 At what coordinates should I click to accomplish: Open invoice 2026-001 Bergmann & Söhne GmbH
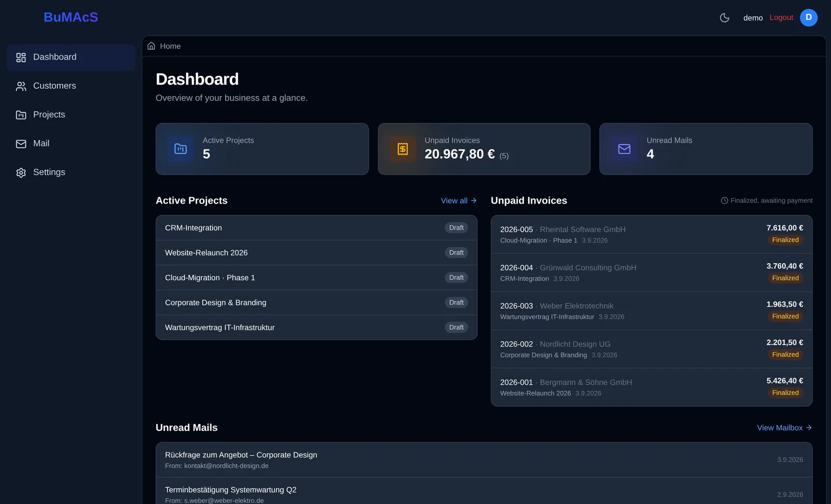[x=651, y=387]
